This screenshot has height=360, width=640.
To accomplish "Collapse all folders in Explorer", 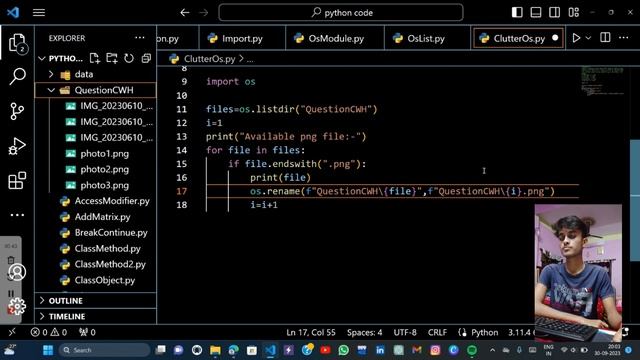I will point(146,58).
